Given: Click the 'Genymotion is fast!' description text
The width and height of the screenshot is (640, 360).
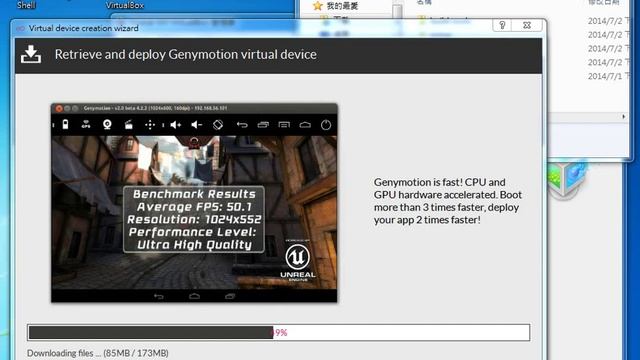Looking at the screenshot, I should point(448,201).
